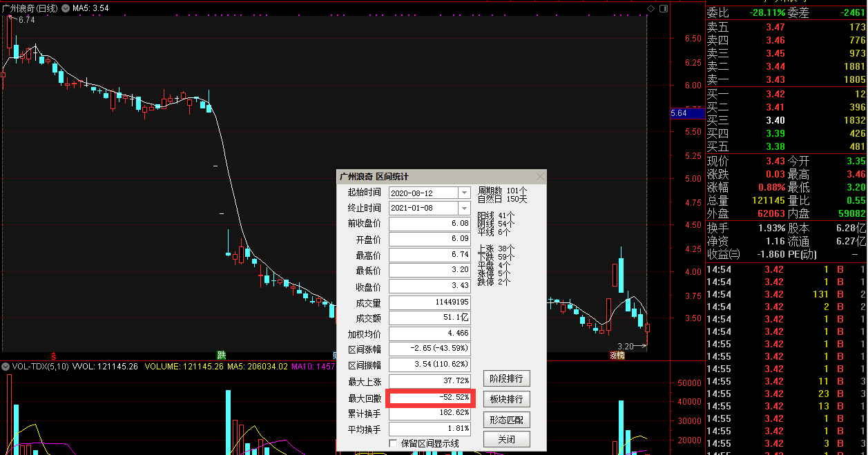The height and width of the screenshot is (455, 868).
Task: Click the 阶段排行 button
Action: click(506, 378)
